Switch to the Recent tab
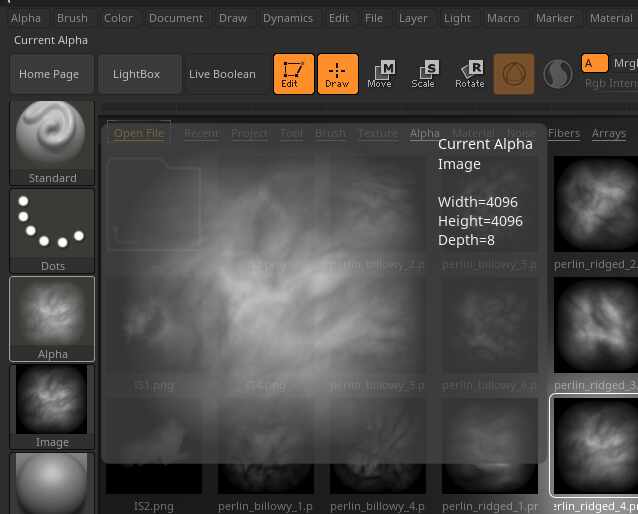 201,133
